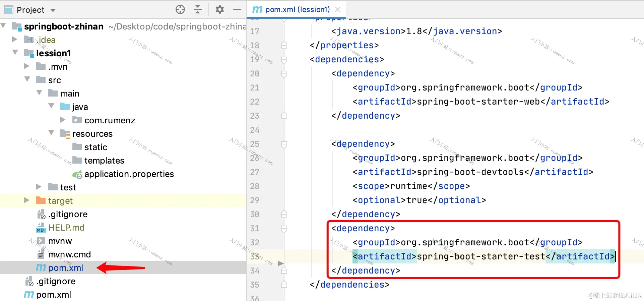This screenshot has width=644, height=301.
Task: Click the target folder orange icon
Action: pyautogui.click(x=41, y=200)
